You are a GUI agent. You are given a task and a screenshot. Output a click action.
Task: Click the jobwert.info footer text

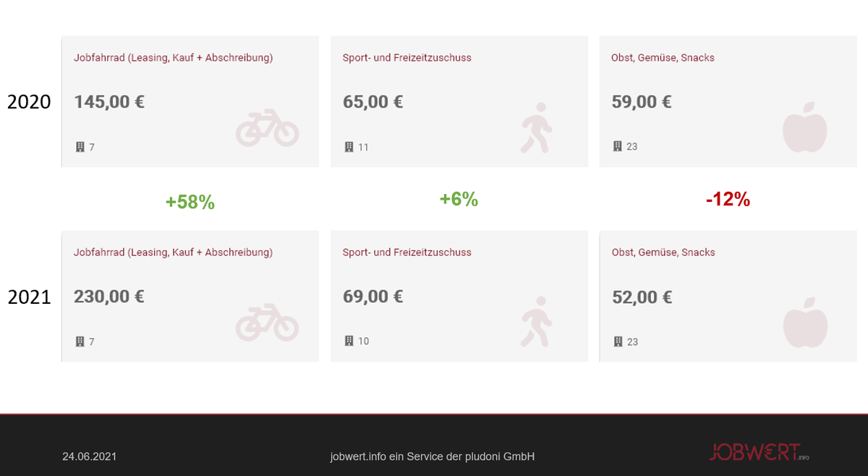click(432, 456)
